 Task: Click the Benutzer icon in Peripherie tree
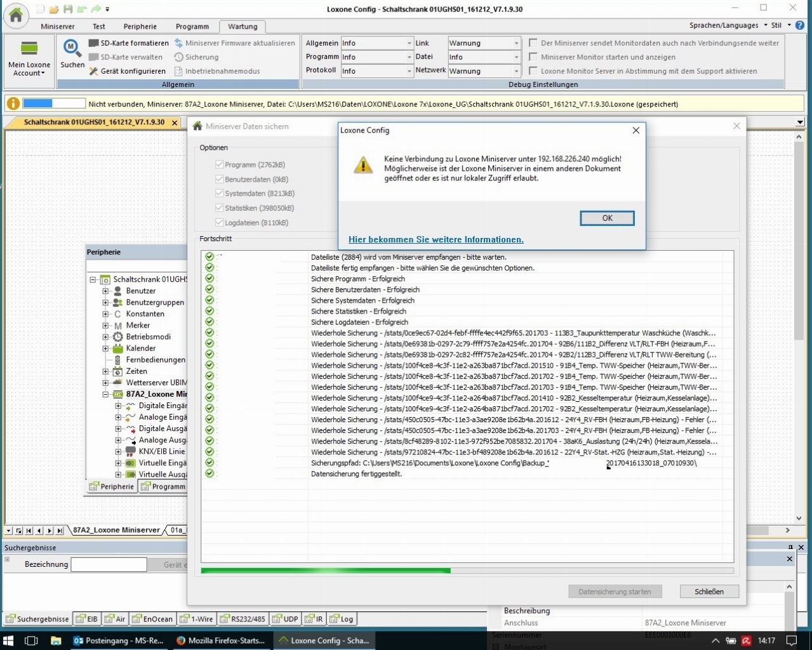click(x=117, y=291)
